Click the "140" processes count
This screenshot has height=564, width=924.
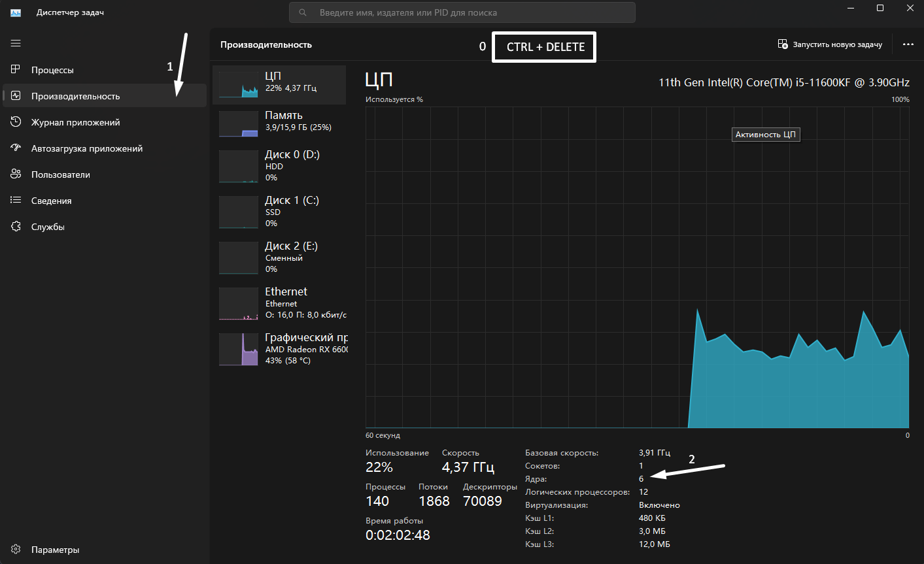[377, 501]
